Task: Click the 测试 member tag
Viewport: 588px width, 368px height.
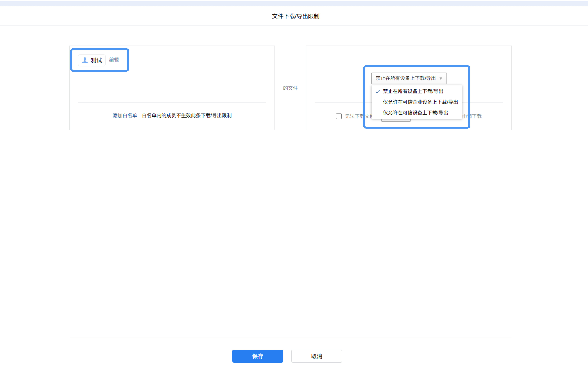Action: pyautogui.click(x=92, y=60)
